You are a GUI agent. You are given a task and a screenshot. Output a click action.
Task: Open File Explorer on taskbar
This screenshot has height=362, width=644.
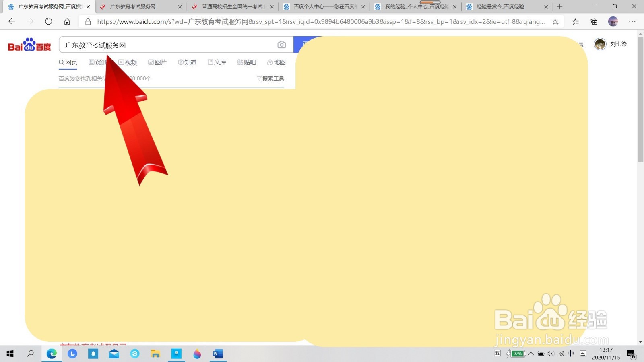click(x=155, y=354)
